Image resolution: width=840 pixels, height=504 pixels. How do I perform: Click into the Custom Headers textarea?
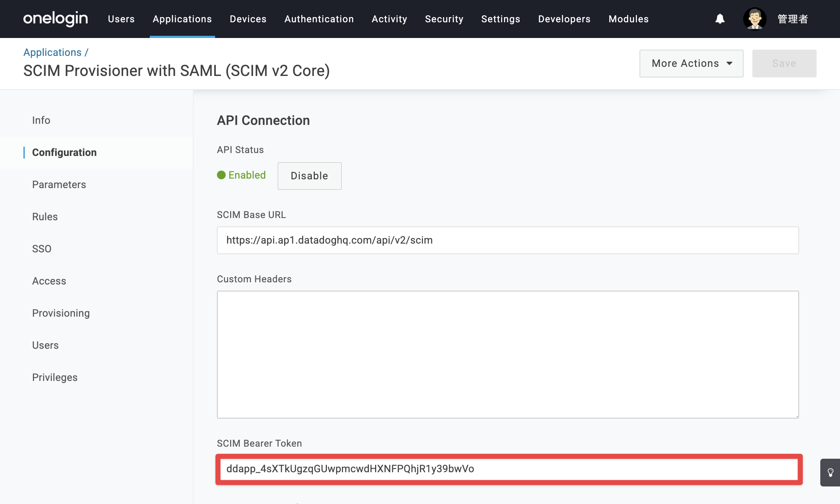[508, 355]
